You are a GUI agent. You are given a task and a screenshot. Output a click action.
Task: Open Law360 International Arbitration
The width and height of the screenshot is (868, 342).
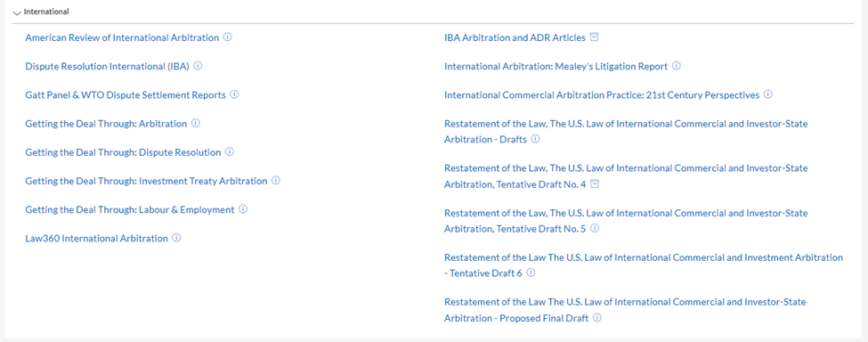pos(96,239)
